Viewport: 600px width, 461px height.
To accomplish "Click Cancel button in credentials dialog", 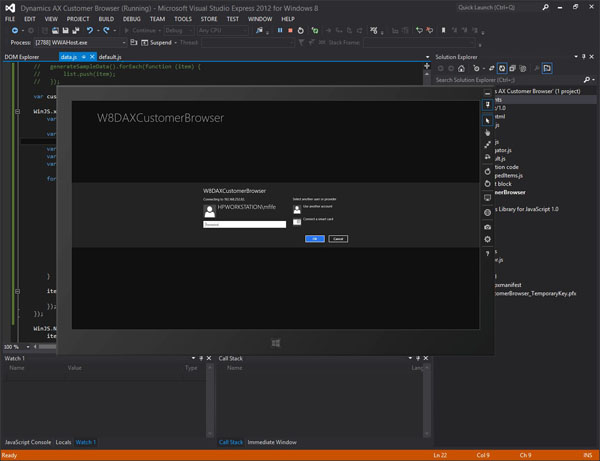I will pos(338,239).
